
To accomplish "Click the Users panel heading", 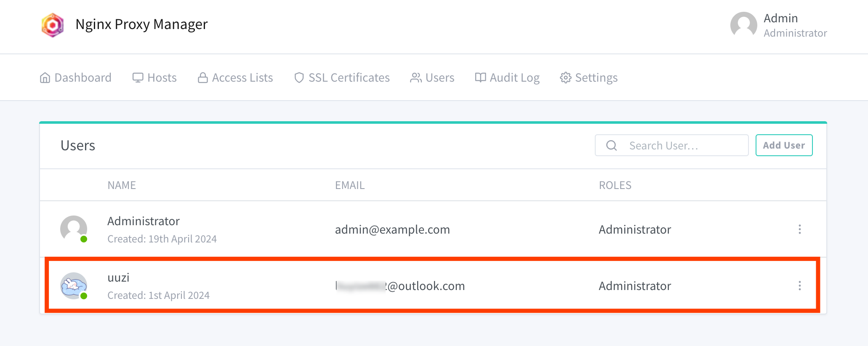I will point(78,145).
